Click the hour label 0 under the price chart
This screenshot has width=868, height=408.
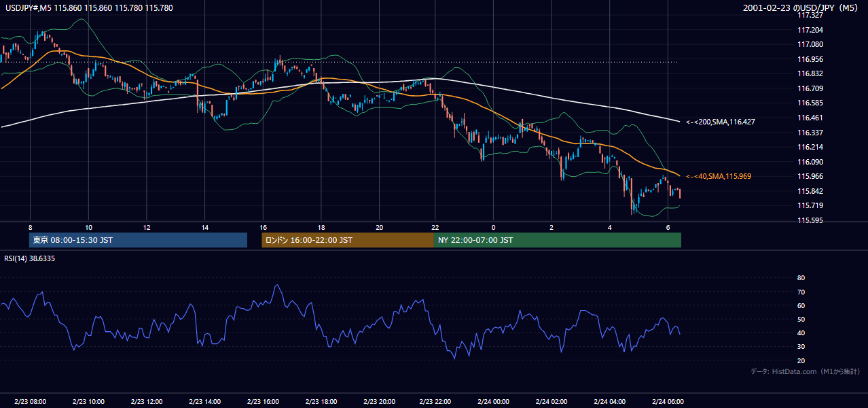click(494, 227)
